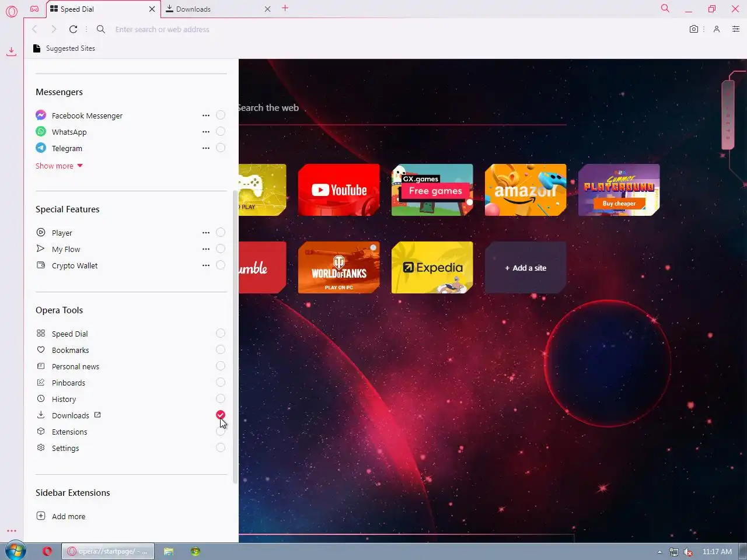Open World of Tanks tile
The image size is (747, 560).
338,268
